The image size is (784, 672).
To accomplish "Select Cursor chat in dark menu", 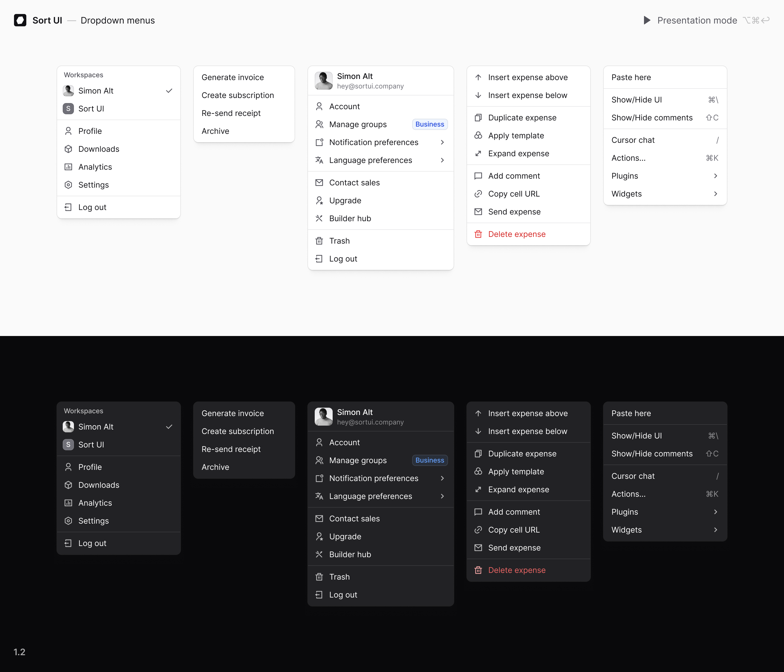I will pyautogui.click(x=665, y=476).
